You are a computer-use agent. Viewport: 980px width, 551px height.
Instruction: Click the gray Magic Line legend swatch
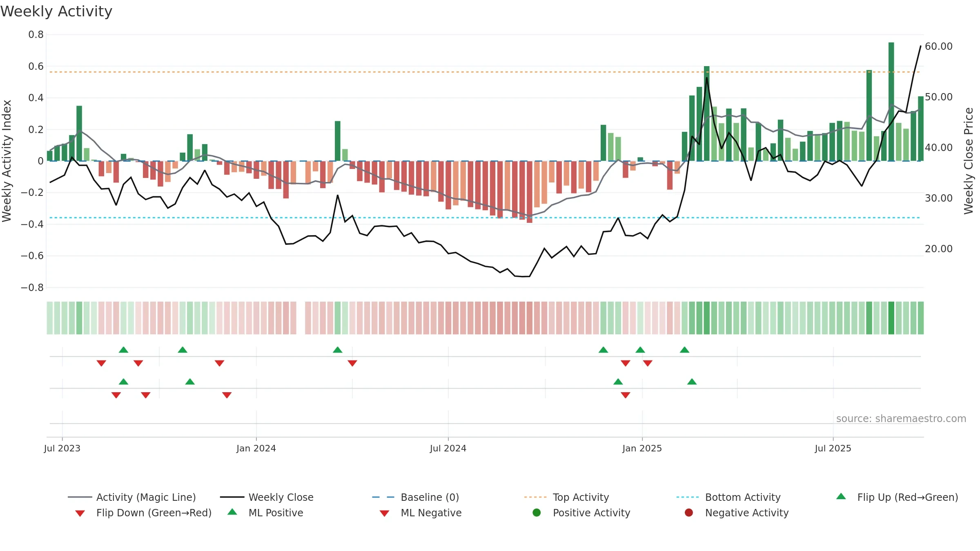coord(80,497)
